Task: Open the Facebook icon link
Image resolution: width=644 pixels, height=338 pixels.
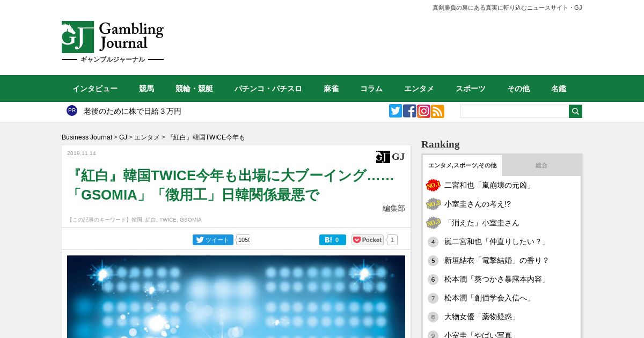Action: pyautogui.click(x=409, y=111)
